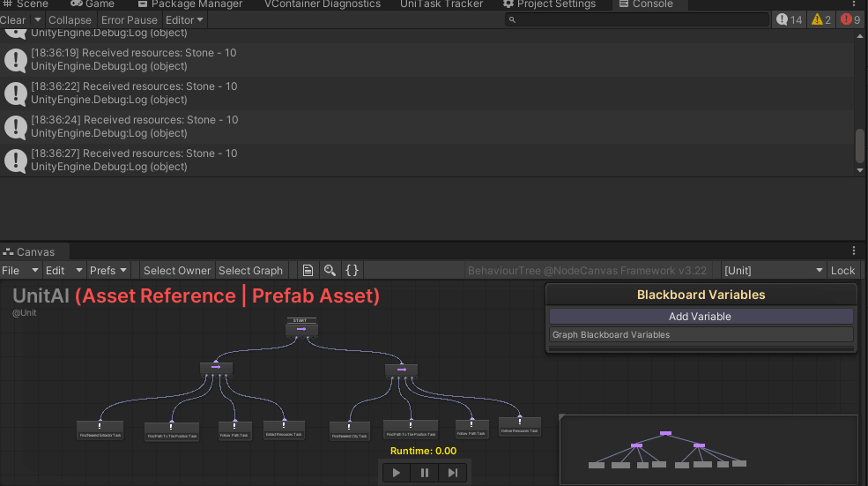Switch to the Game tab
This screenshot has width=868, height=486.
(93, 4)
